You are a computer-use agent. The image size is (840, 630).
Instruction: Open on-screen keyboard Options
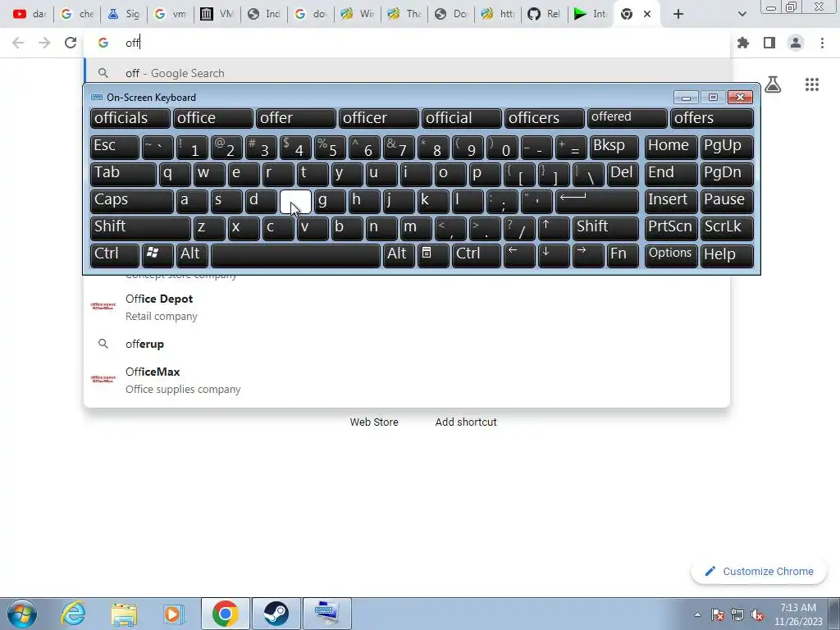click(x=671, y=256)
